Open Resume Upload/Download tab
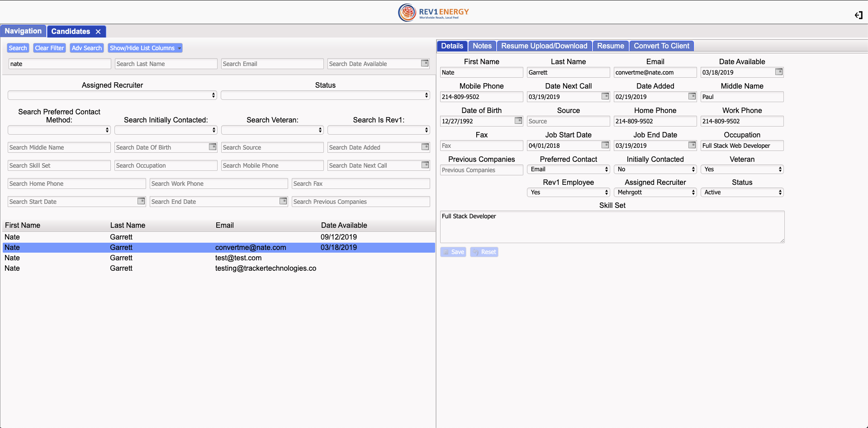Viewport: 868px width, 428px height. [x=544, y=46]
